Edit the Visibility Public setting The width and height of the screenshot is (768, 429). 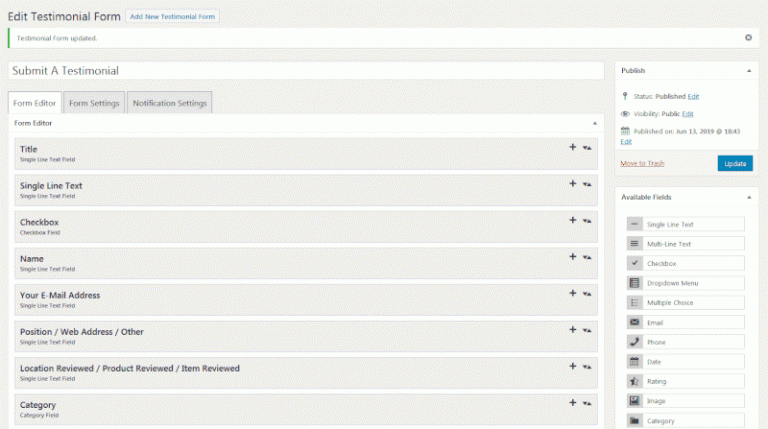[x=688, y=114]
